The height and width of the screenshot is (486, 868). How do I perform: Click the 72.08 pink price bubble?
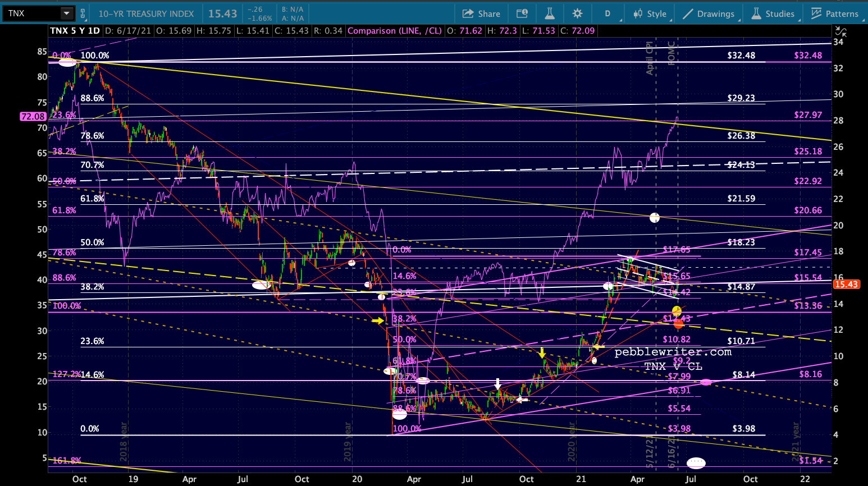[x=33, y=116]
